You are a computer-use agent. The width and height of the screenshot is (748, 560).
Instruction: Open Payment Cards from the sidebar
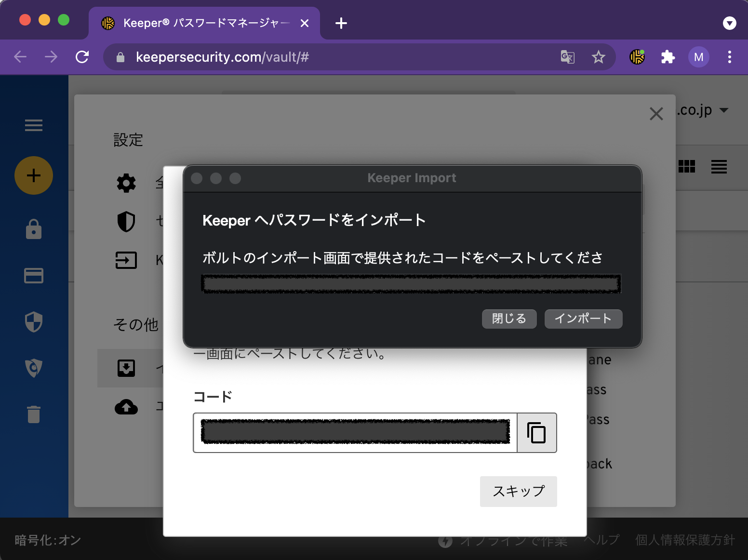tap(33, 275)
